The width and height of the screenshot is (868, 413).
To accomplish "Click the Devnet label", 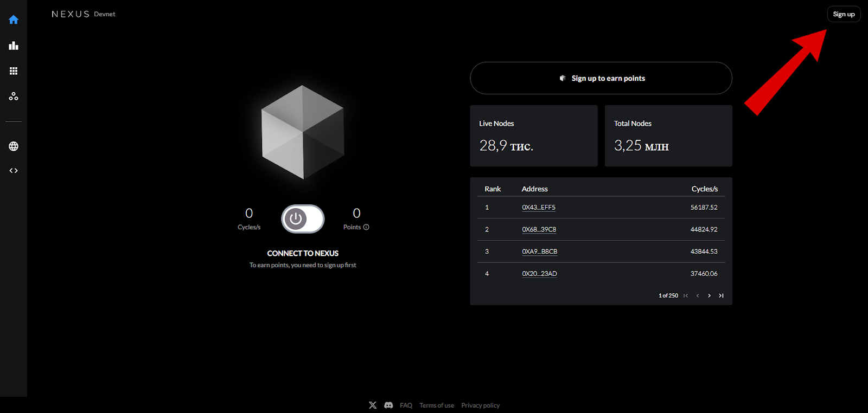I will pos(105,14).
